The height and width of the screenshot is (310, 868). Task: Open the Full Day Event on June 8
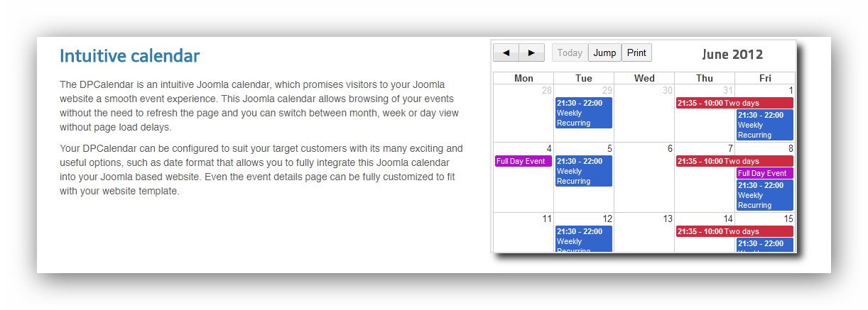[764, 173]
